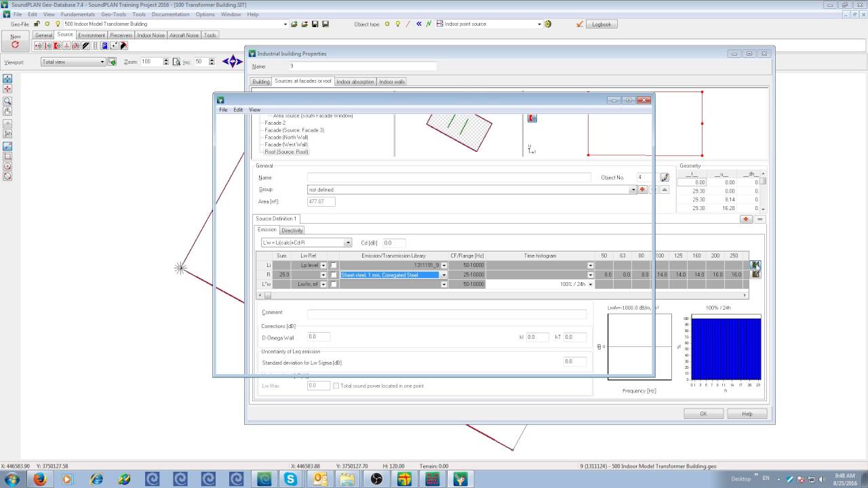Select Facade (West Wall) in the tree

pos(286,144)
